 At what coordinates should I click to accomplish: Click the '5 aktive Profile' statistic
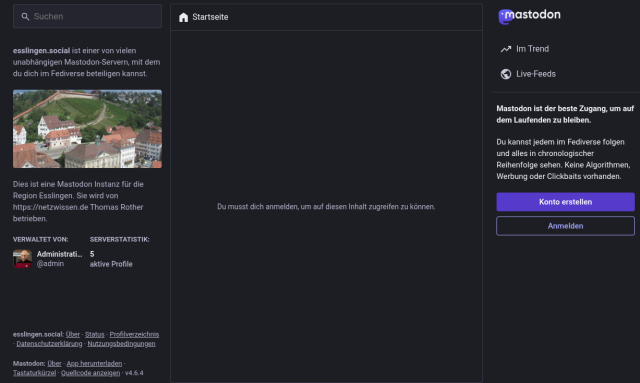(111, 259)
